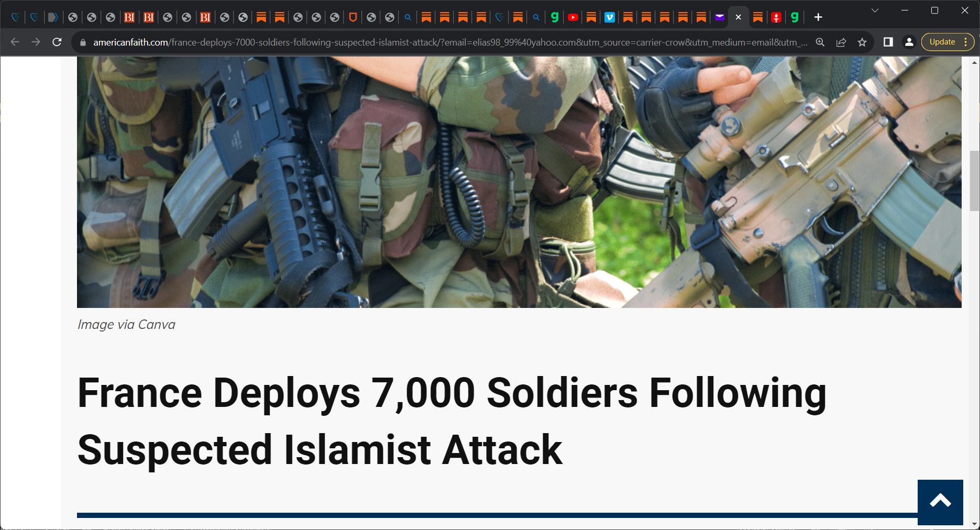This screenshot has height=530, width=980.
Task: Go back to the previous page
Action: 15,42
